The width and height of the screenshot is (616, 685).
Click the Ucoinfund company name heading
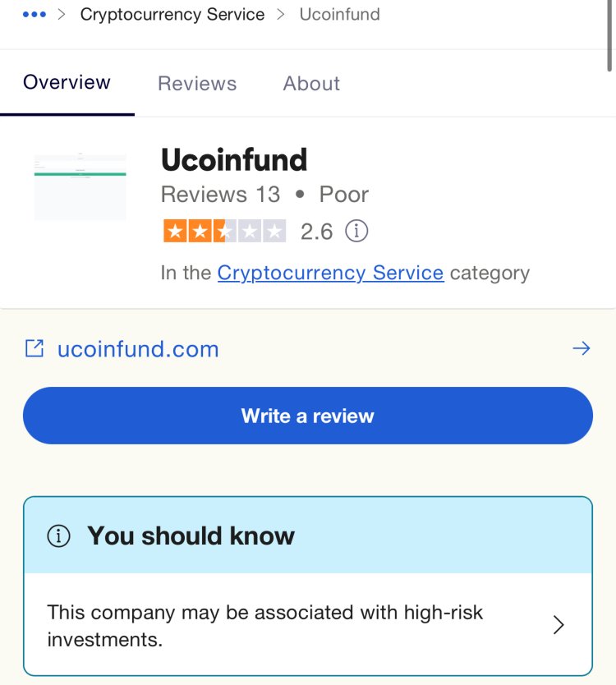pos(234,159)
